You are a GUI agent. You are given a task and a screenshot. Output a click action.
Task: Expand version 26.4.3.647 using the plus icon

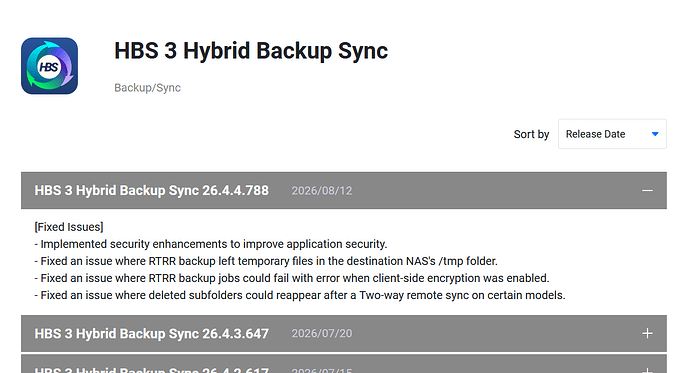647,333
